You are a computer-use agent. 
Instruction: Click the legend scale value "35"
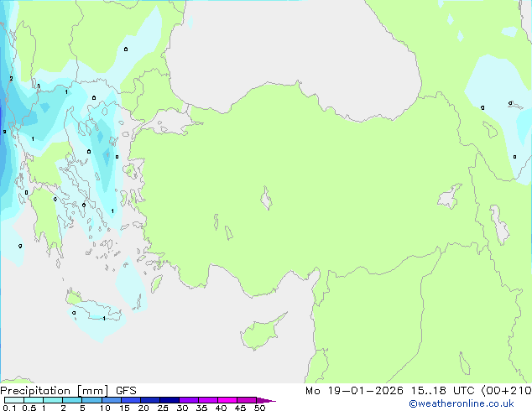[x=201, y=408]
